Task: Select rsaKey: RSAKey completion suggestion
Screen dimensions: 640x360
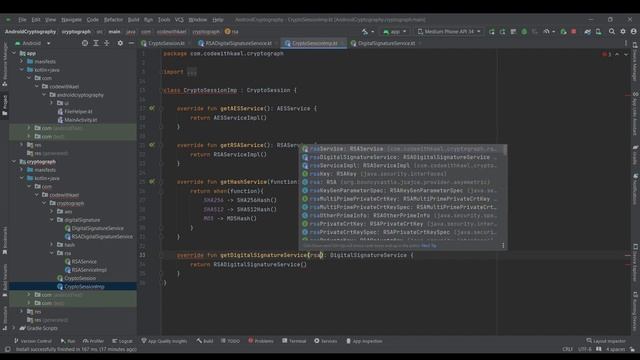Action: [402, 174]
